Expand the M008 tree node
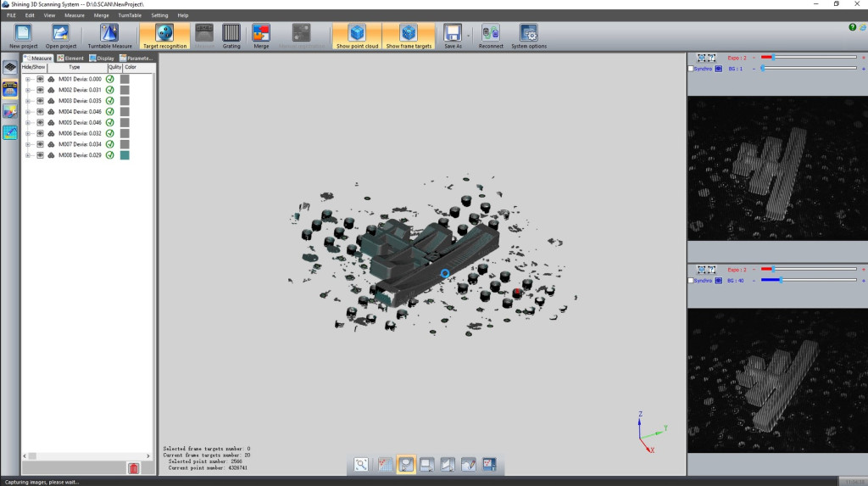 pyautogui.click(x=28, y=156)
